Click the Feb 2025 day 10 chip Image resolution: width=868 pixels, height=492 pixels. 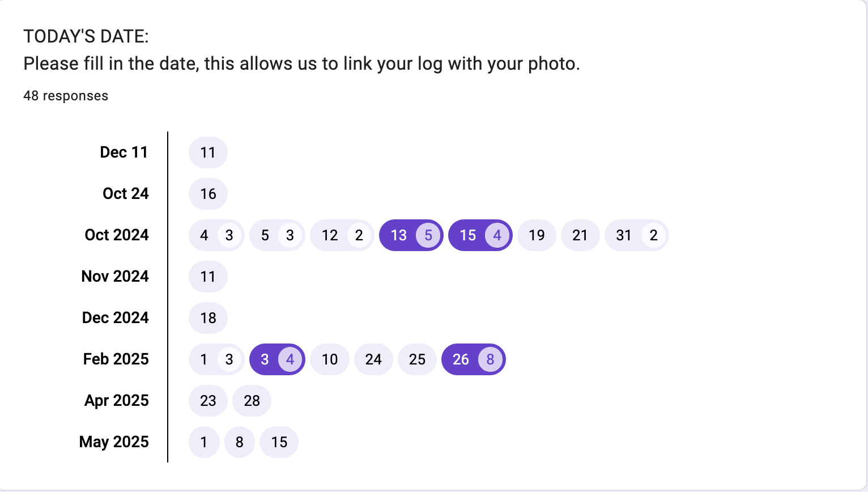click(x=329, y=359)
